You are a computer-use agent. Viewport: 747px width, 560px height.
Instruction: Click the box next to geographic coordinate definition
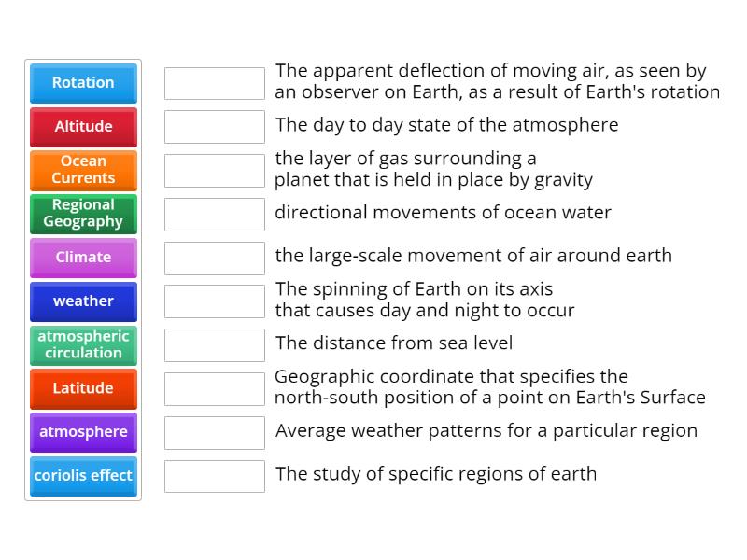pyautogui.click(x=214, y=388)
